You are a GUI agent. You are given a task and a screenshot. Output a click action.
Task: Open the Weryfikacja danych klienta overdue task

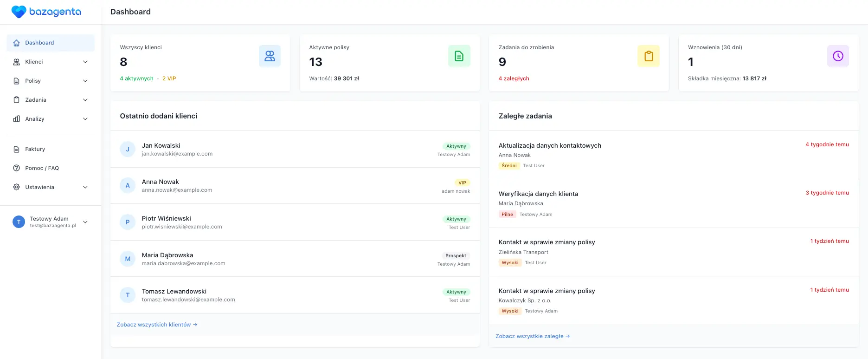[x=538, y=194]
